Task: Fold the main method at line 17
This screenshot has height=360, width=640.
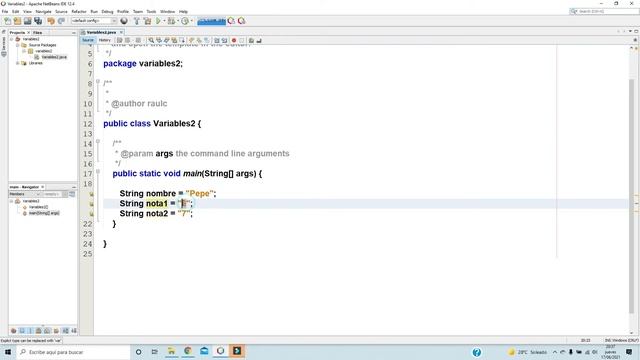Action: click(98, 172)
